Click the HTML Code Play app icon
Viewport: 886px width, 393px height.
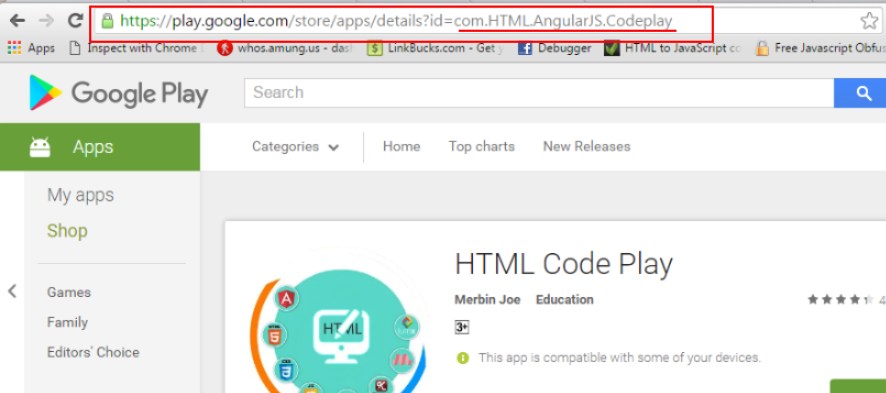click(x=337, y=331)
